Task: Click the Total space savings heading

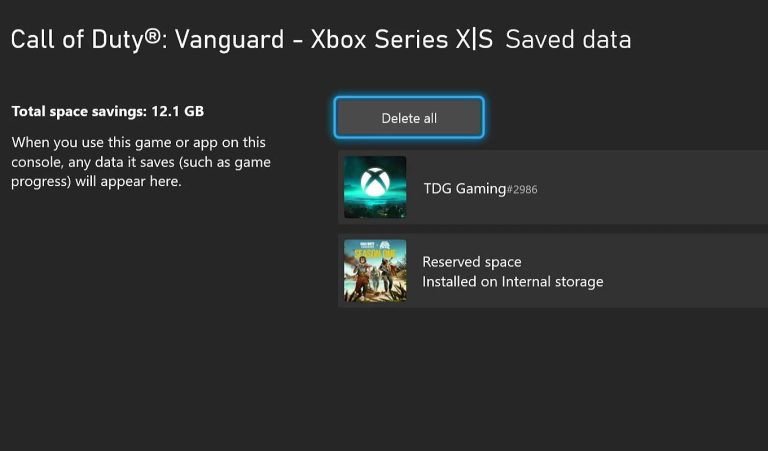Action: pos(79,112)
